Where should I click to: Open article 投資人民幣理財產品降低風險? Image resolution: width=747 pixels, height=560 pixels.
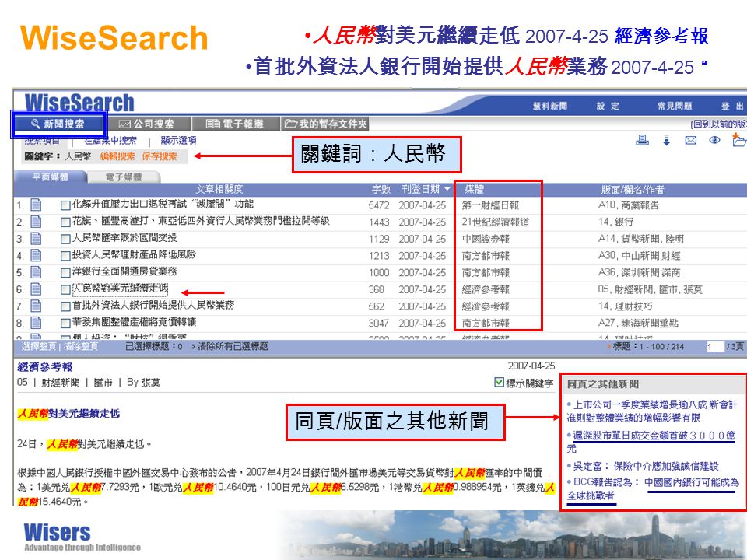(135, 255)
